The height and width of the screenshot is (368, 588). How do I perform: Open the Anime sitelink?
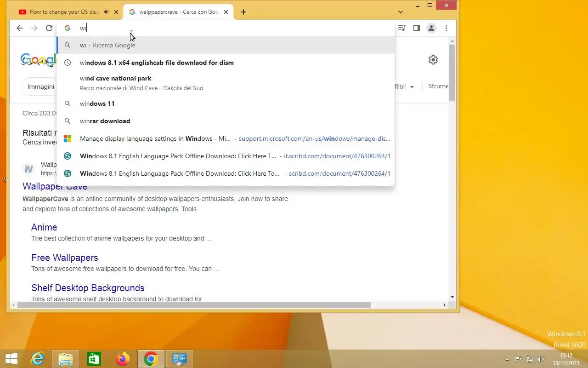(44, 227)
